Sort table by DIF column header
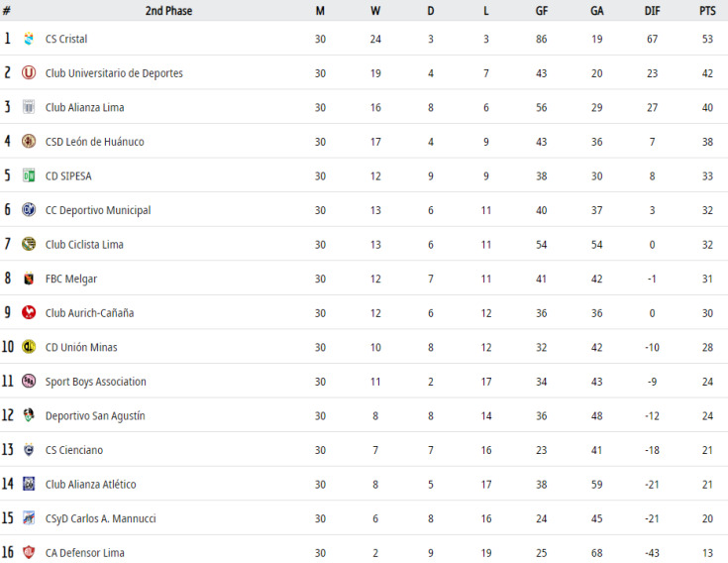 [653, 11]
